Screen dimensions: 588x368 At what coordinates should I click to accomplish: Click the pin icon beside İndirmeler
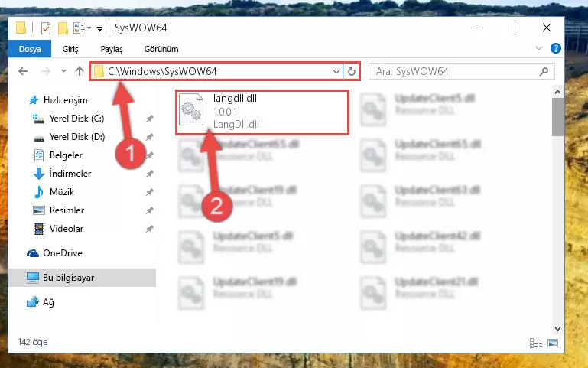click(150, 174)
